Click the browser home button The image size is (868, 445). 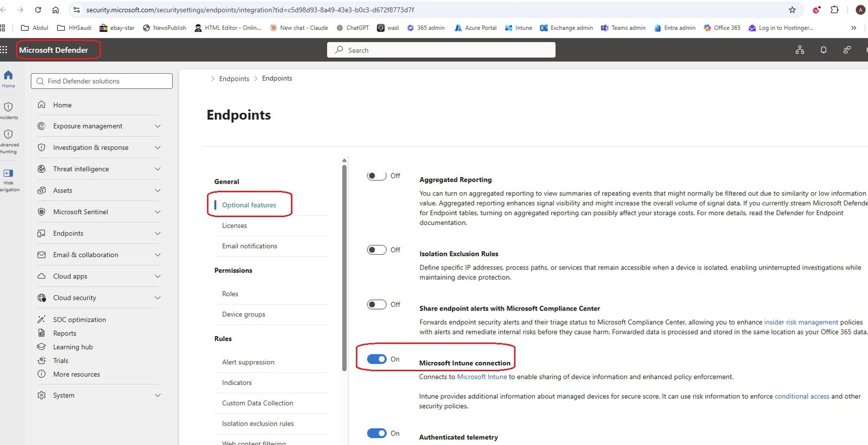click(x=55, y=10)
